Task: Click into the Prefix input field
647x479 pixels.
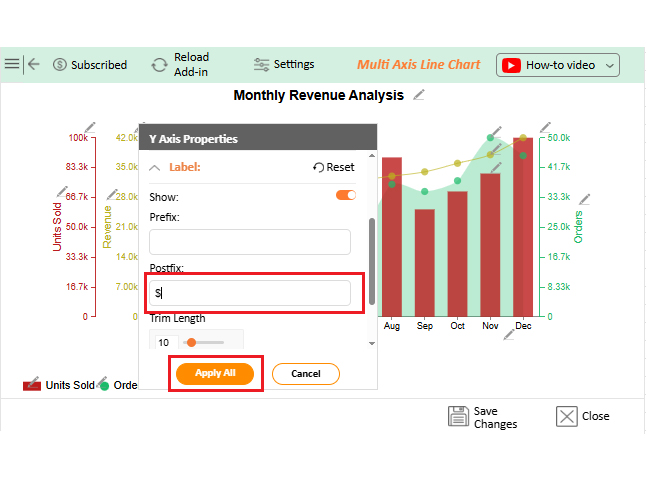Action: coord(250,242)
